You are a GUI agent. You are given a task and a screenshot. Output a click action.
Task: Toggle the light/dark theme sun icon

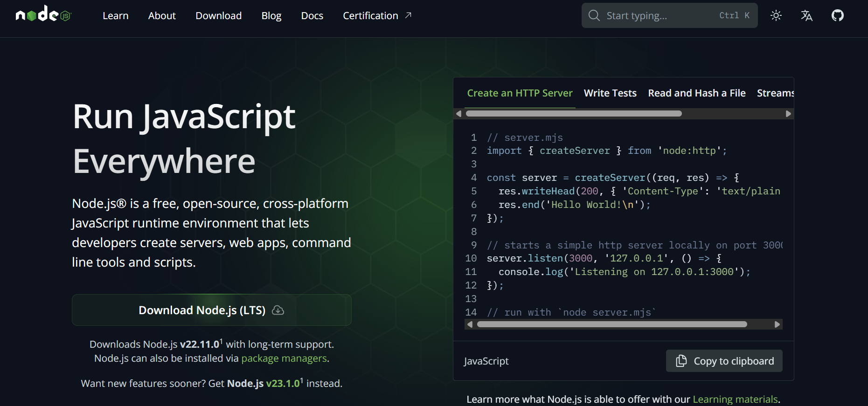coord(776,15)
